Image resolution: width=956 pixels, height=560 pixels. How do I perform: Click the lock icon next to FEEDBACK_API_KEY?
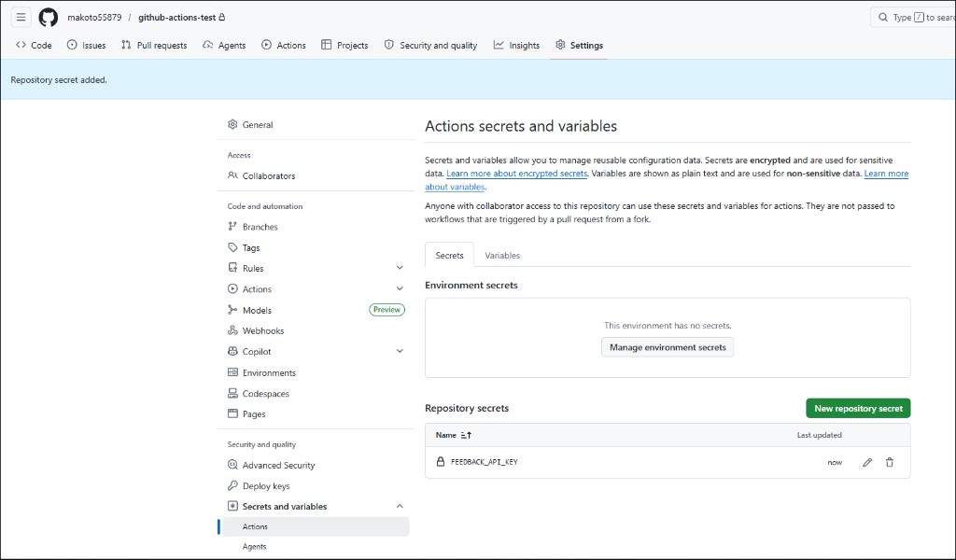coord(441,462)
